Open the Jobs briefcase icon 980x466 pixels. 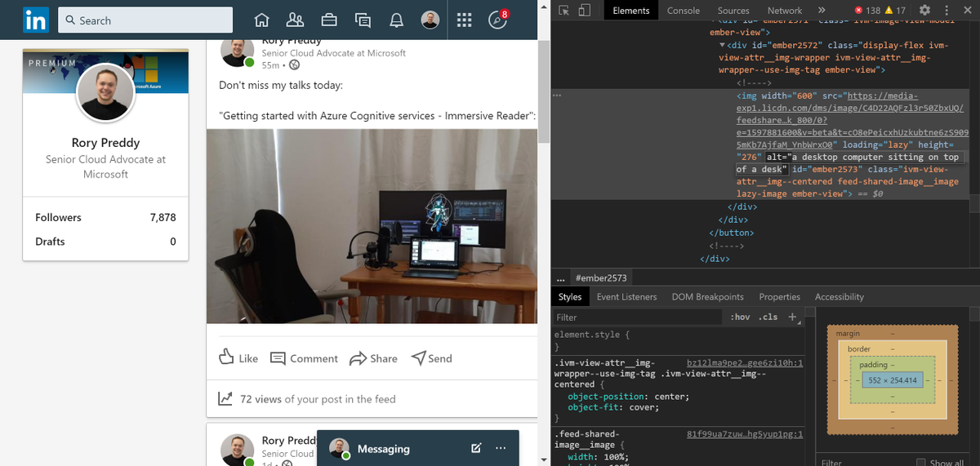coord(329,20)
